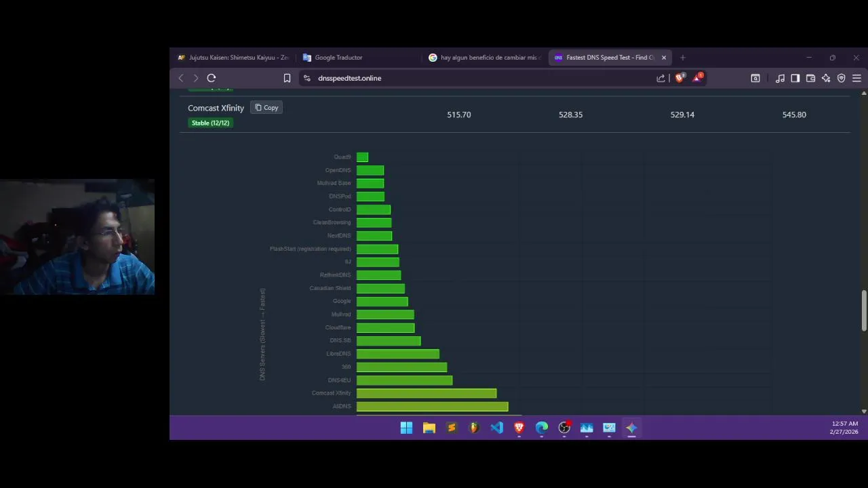868x488 pixels.
Task: Click the Stable (12/12) badge
Action: (x=211, y=123)
